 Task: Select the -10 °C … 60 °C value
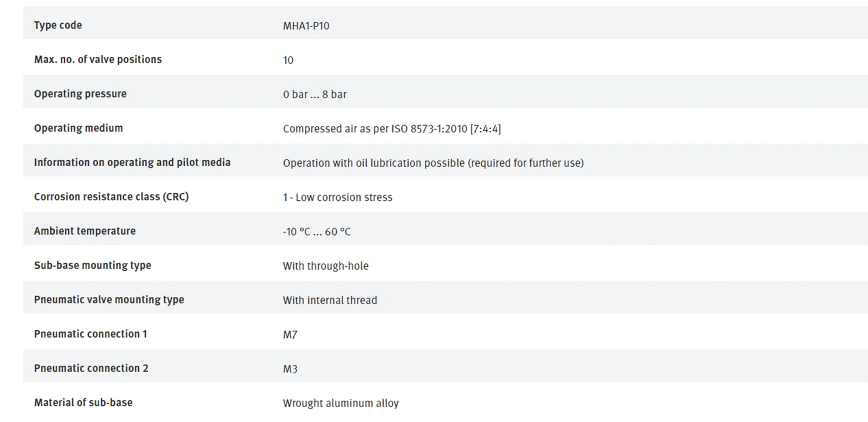(x=317, y=232)
